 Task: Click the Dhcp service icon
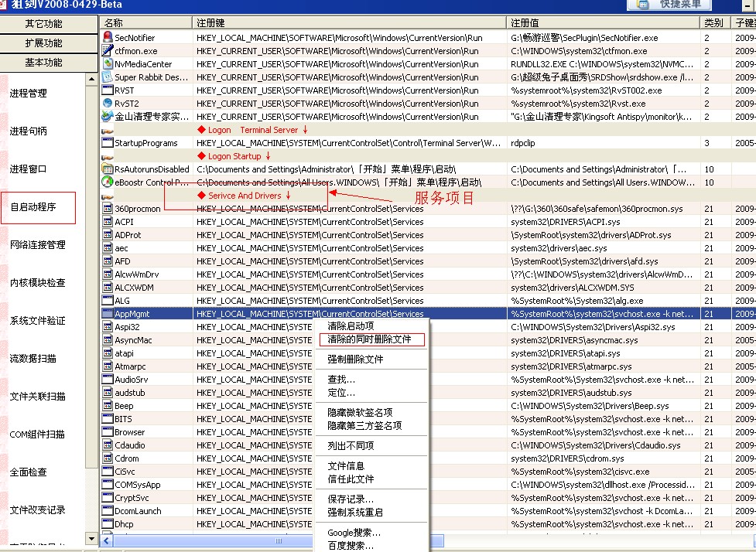[108, 523]
